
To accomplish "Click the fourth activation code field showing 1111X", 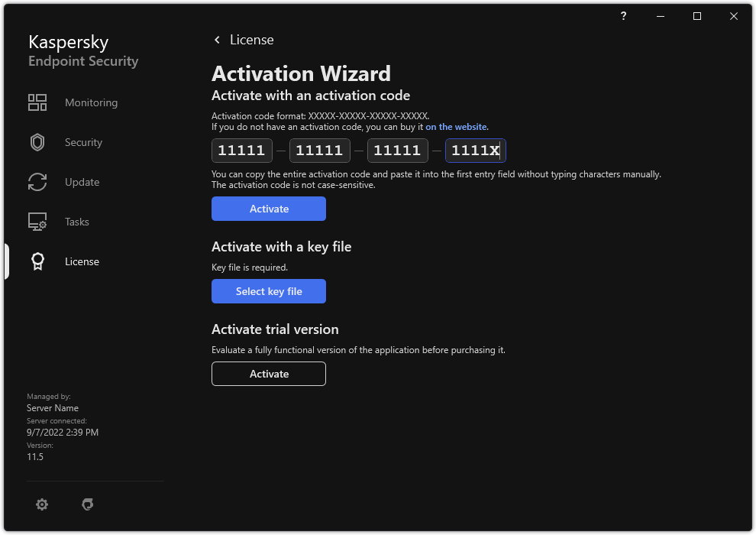I will click(475, 151).
